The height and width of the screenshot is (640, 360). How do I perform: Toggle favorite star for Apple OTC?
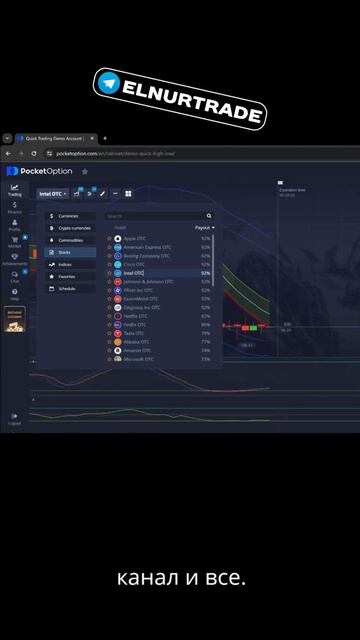click(x=109, y=238)
